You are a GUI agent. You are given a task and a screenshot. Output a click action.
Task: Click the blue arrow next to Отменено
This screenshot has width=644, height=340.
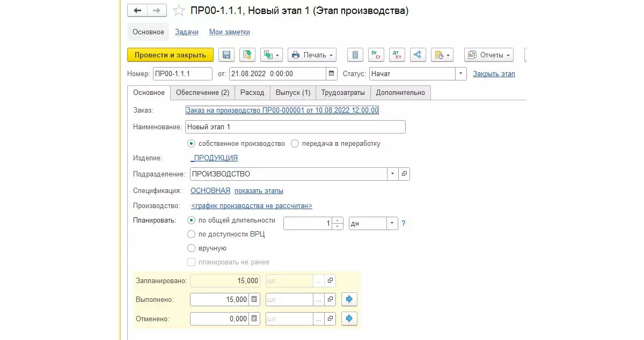tap(349, 319)
